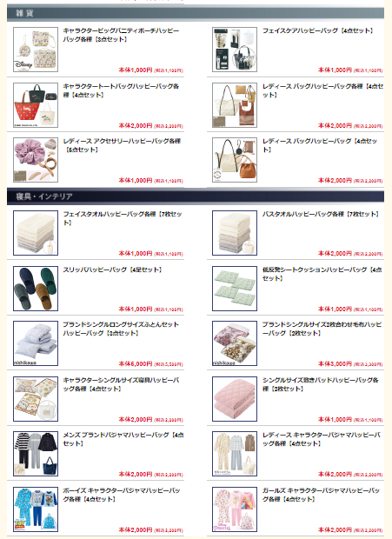Image resolution: width=392 pixels, height=539 pixels.
Task: Open バスタオルハッピーバッグ各種 7枚セット link
Action: pyautogui.click(x=320, y=214)
